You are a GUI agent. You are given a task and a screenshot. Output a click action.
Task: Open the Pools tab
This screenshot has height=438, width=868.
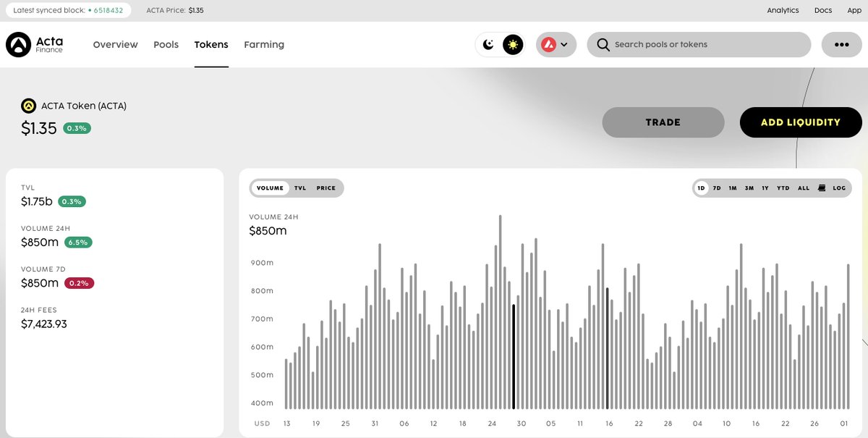tap(166, 45)
